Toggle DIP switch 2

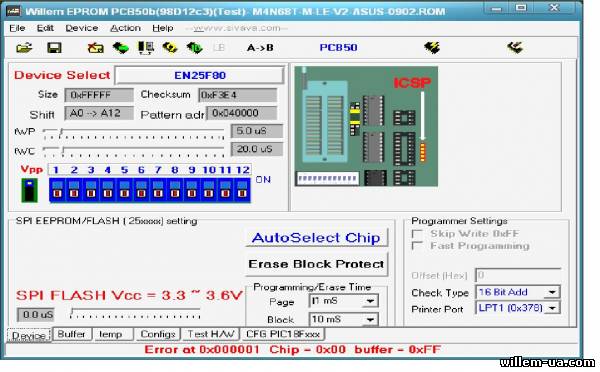[x=74, y=190]
